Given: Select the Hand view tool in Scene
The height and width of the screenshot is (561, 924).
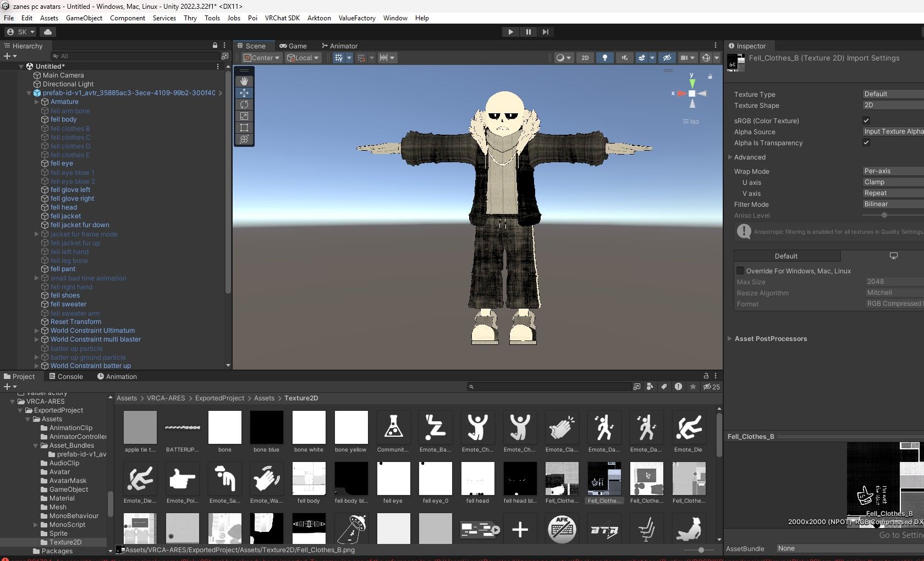Looking at the screenshot, I should (x=244, y=81).
